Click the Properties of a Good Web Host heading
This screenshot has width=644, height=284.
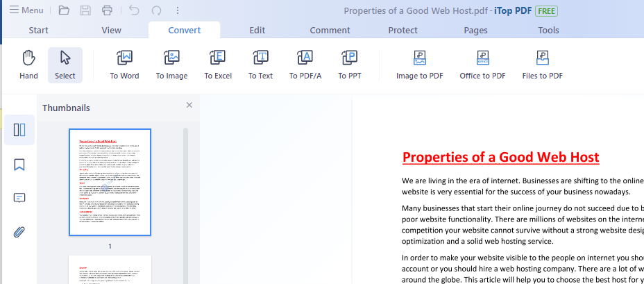click(x=500, y=157)
